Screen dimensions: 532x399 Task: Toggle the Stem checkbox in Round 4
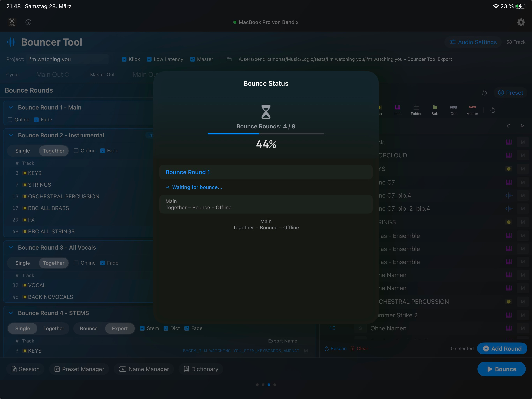(x=142, y=328)
